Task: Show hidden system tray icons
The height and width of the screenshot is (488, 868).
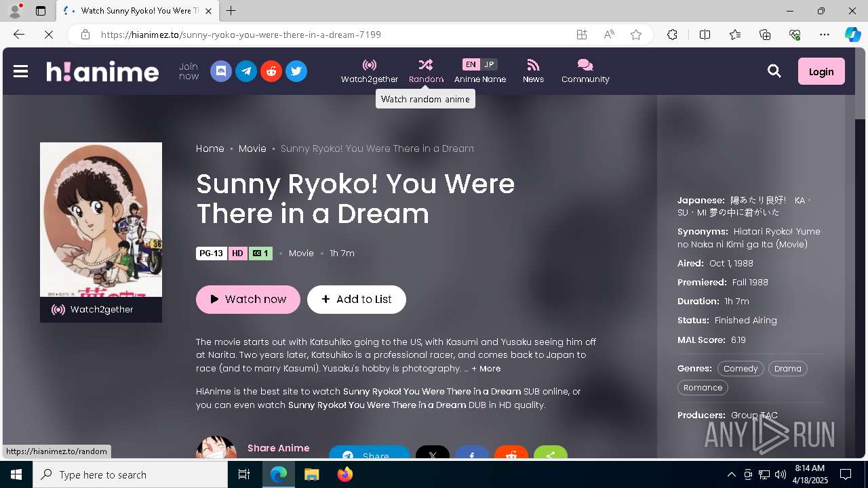Action: [731, 474]
